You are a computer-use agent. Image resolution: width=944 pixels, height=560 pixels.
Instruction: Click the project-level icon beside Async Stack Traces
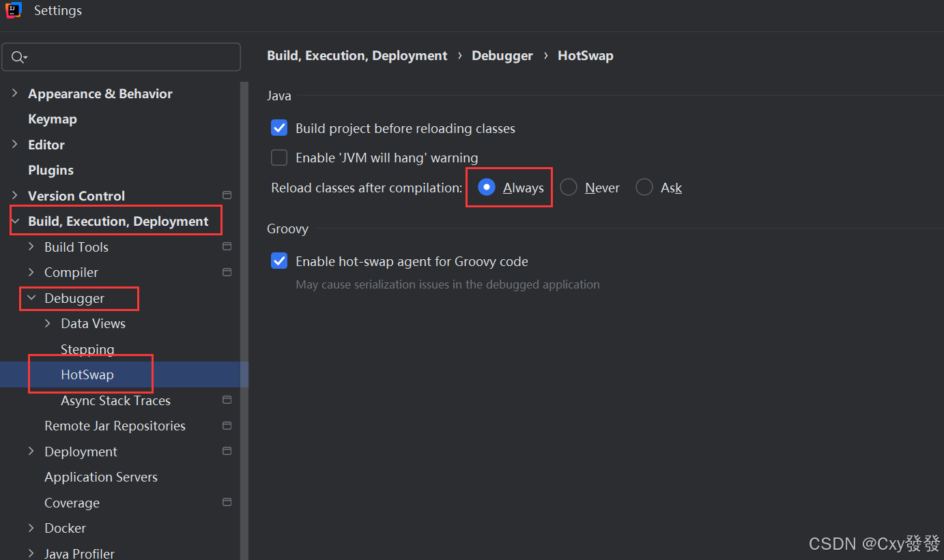coord(227,400)
